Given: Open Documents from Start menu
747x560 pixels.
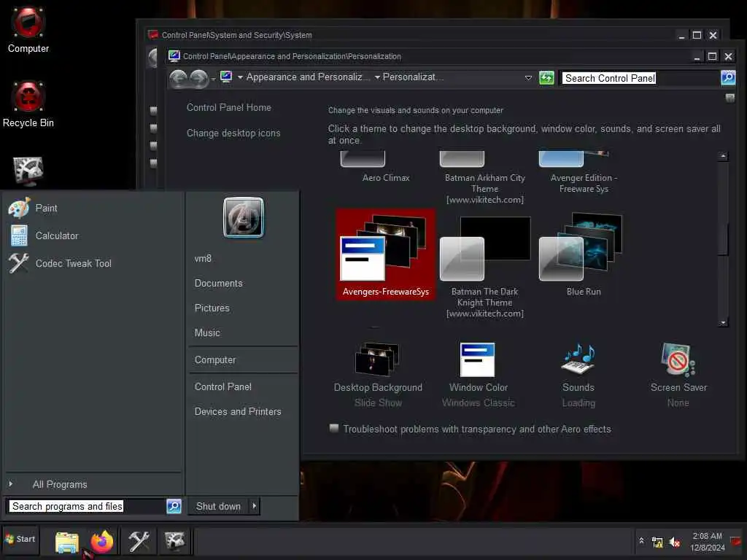Looking at the screenshot, I should coord(219,284).
